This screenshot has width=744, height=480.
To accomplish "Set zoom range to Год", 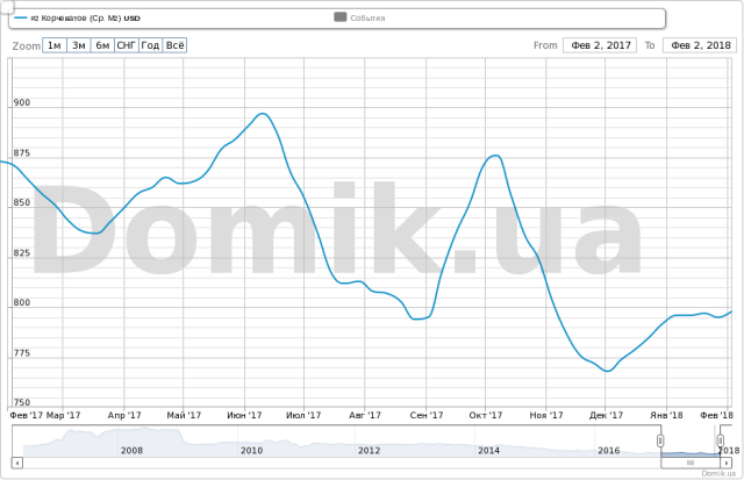I will [x=150, y=46].
